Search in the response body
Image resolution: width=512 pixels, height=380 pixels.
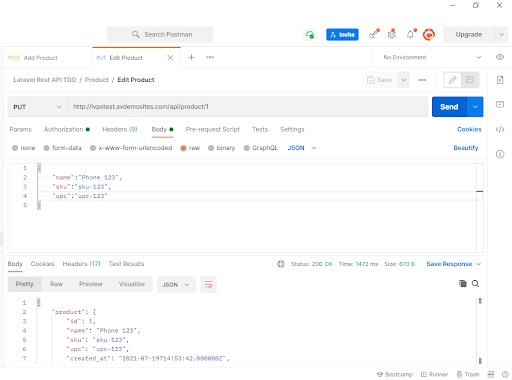(x=475, y=283)
